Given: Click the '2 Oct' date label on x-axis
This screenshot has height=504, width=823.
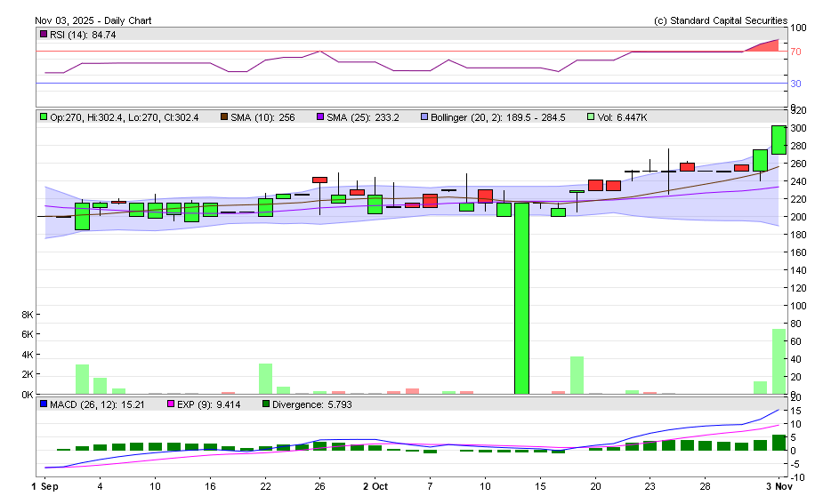Looking at the screenshot, I should 375,486.
